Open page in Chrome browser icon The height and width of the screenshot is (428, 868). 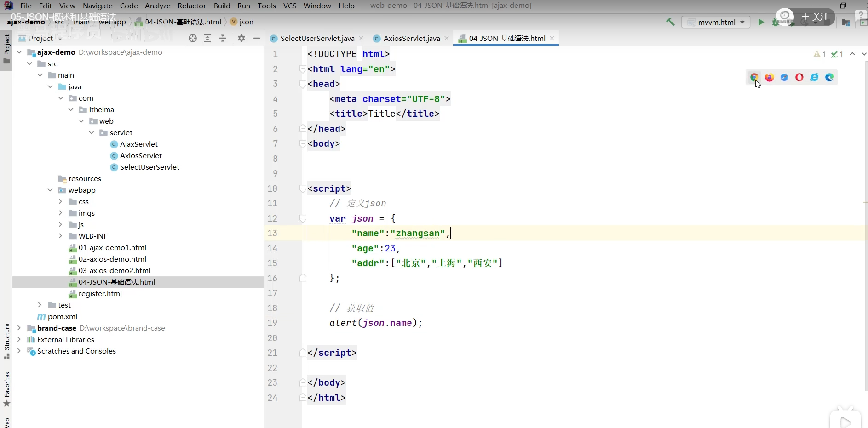coord(754,77)
